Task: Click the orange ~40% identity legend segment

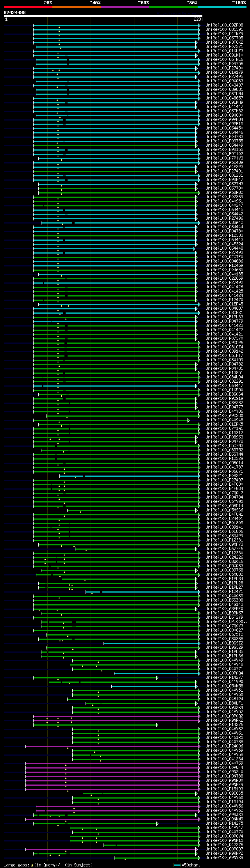Action: pyautogui.click(x=76, y=7)
